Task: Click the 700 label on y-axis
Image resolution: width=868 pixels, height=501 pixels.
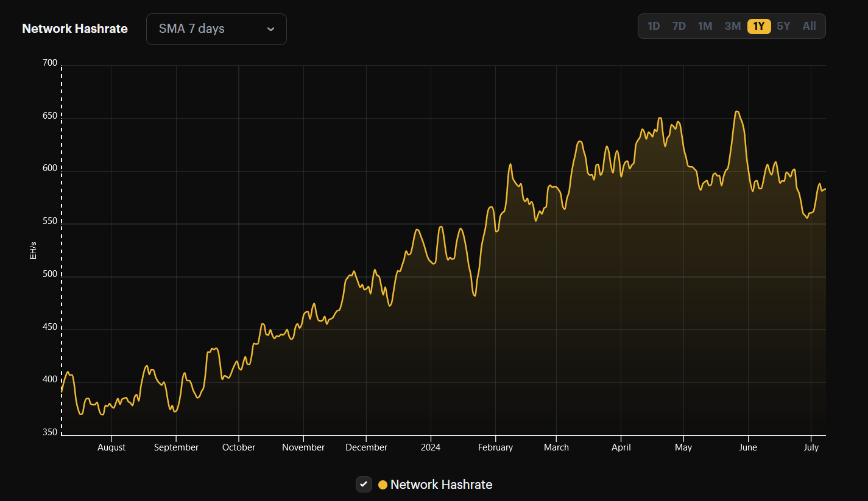Action: click(x=50, y=63)
